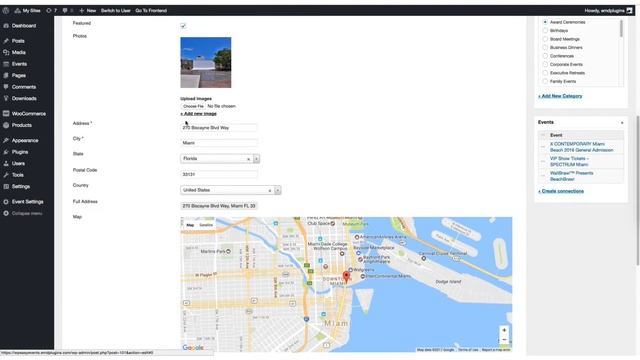640x360 pixels.
Task: Click Go To Frontend in admin bar
Action: 151,11
